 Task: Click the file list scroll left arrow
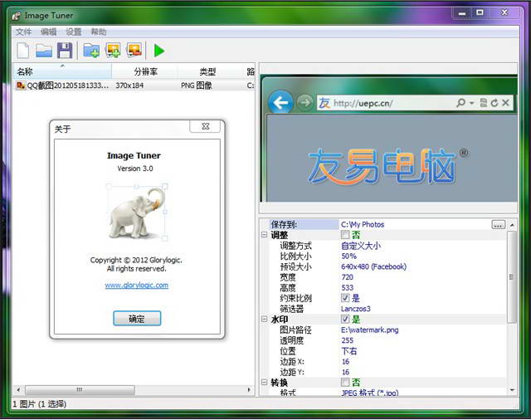point(18,390)
